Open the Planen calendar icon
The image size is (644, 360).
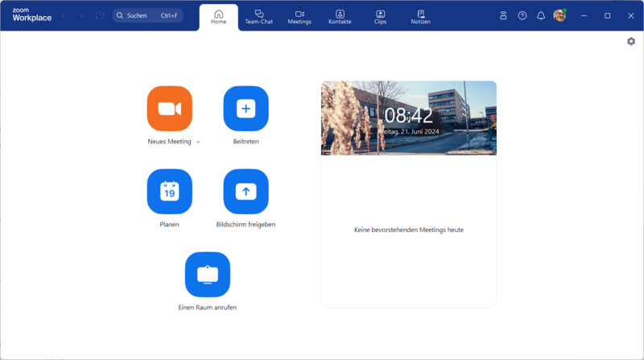[x=169, y=192]
